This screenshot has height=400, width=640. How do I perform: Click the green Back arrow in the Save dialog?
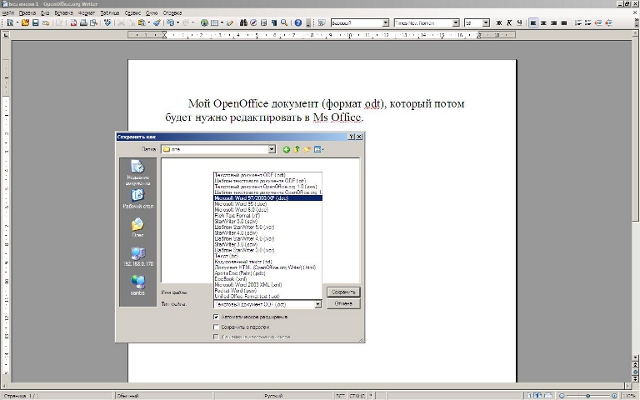click(x=286, y=149)
